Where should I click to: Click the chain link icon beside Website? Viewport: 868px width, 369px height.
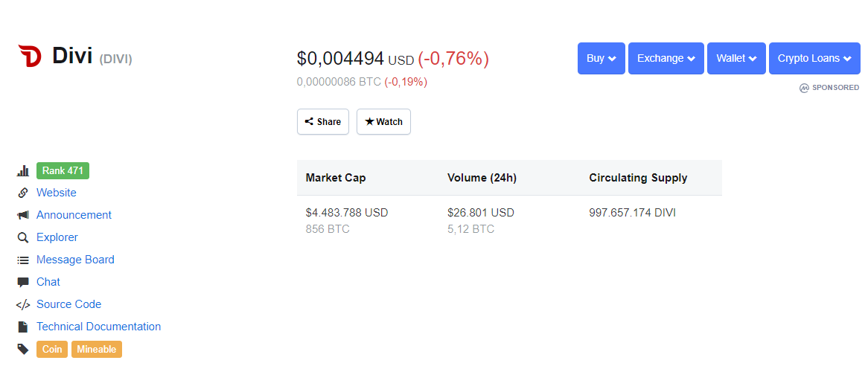coord(22,193)
